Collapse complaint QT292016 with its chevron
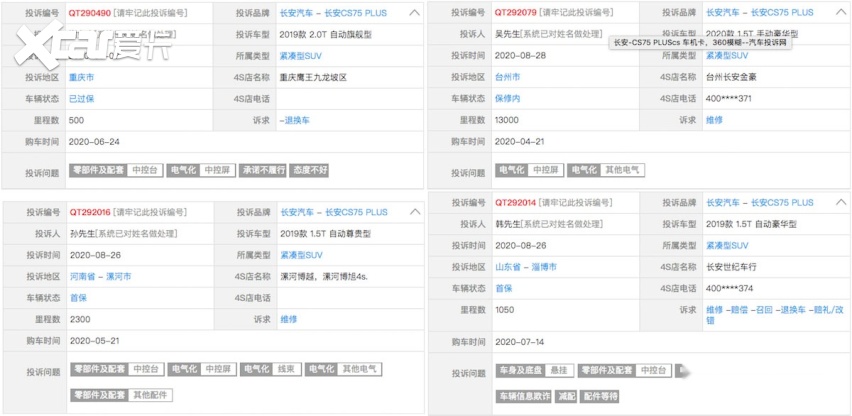This screenshot has height=416, width=852. (415, 212)
